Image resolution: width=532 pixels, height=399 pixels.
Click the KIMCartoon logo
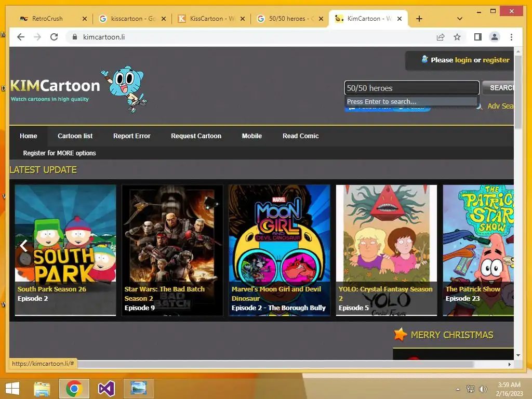tap(55, 89)
